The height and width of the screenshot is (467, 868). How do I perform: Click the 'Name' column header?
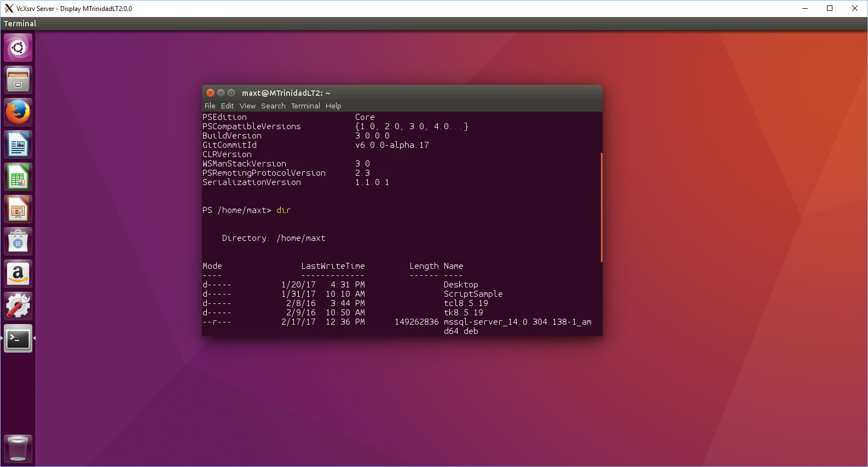click(x=454, y=266)
